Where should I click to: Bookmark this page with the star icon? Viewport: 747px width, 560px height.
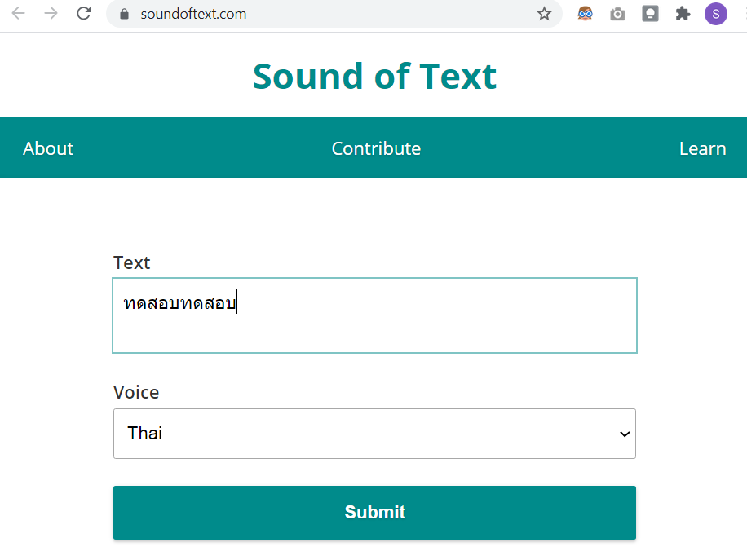(544, 14)
